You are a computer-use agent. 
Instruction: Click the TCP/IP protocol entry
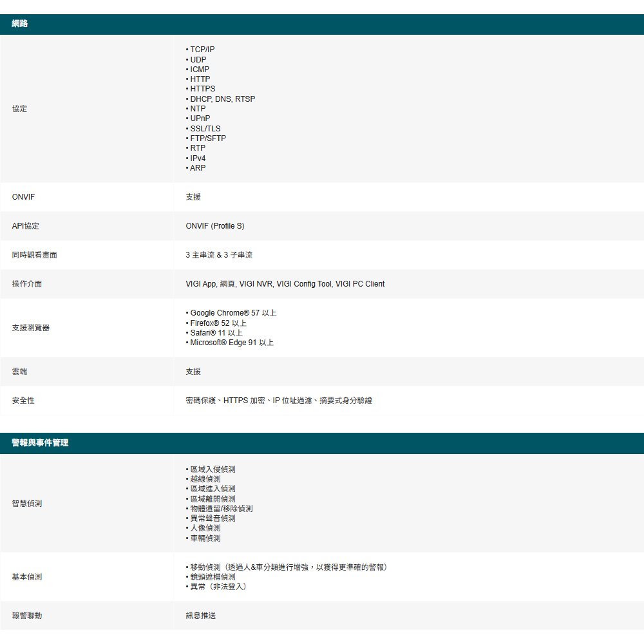pyautogui.click(x=202, y=50)
